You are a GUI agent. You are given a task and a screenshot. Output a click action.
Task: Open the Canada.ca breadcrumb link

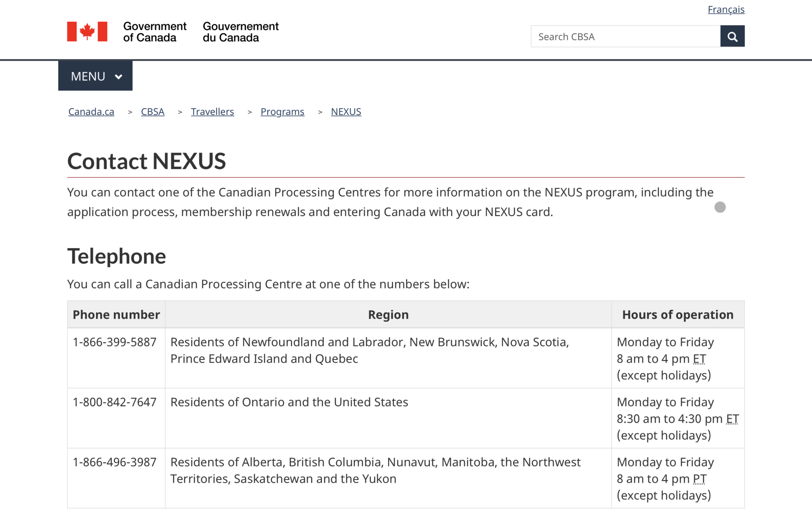(91, 111)
